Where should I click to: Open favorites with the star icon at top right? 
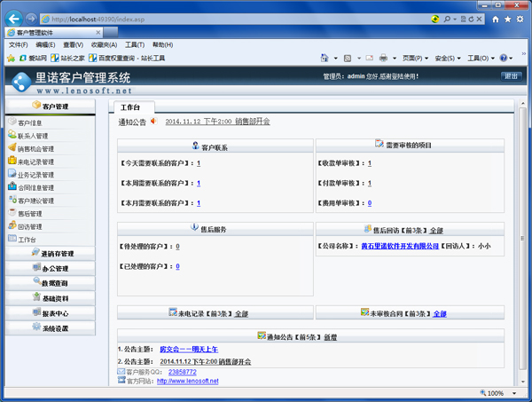tap(507, 20)
